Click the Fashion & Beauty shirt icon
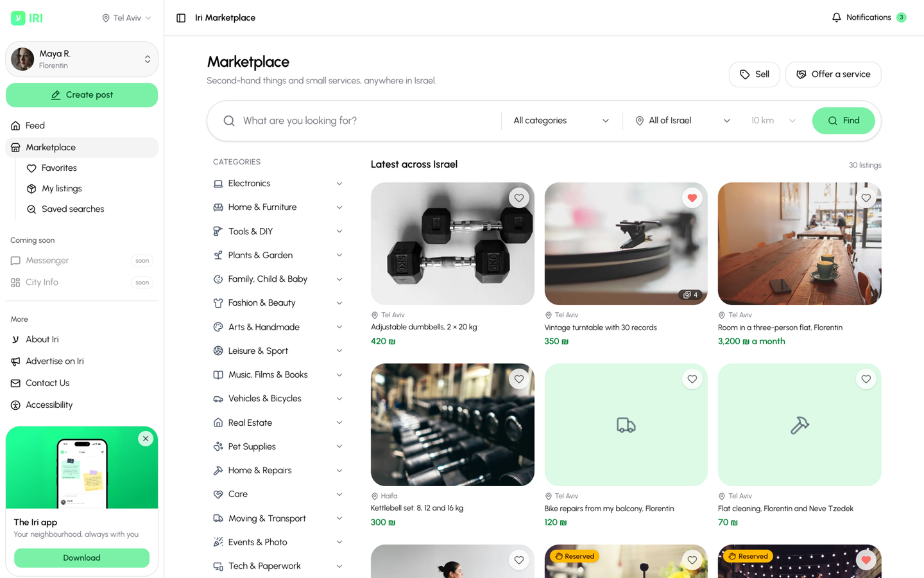The image size is (924, 578). coord(218,303)
